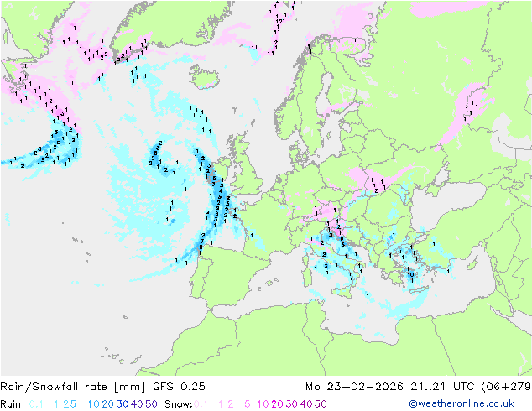Click the 'Snow:' legend label
Screen dimensions: 532x411
pyautogui.click(x=179, y=404)
